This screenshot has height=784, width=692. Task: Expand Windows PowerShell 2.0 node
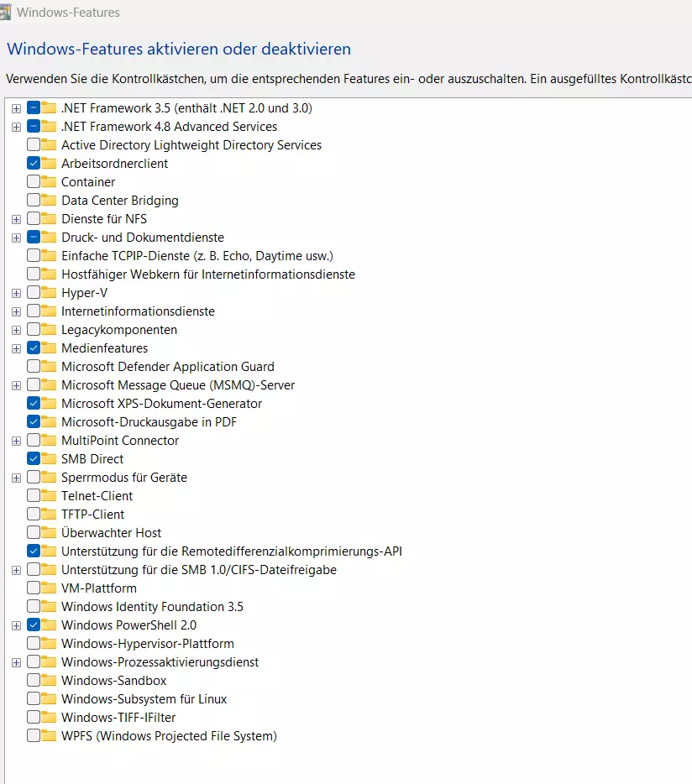16,626
